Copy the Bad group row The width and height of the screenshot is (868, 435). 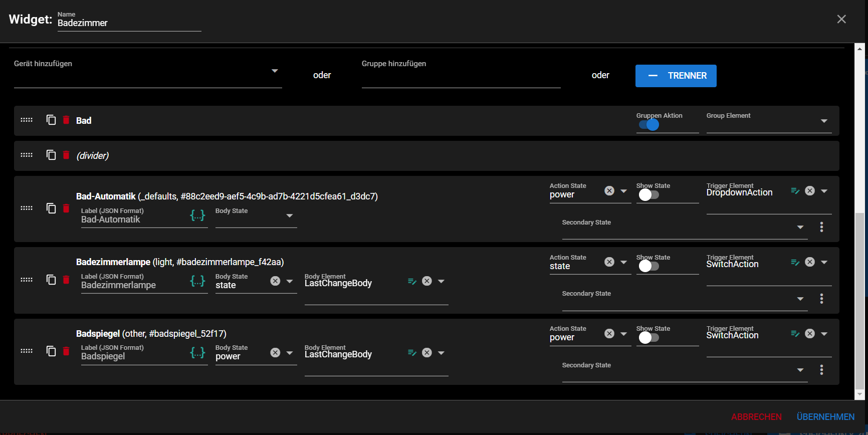point(51,120)
